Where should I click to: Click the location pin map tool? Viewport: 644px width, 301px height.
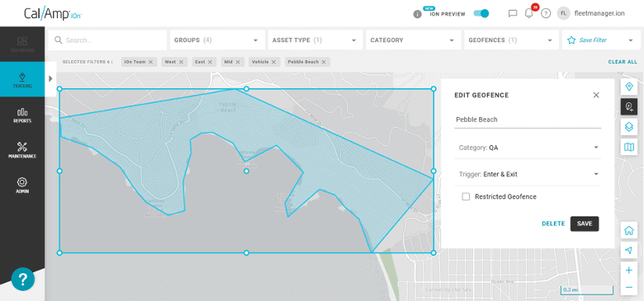click(628, 87)
